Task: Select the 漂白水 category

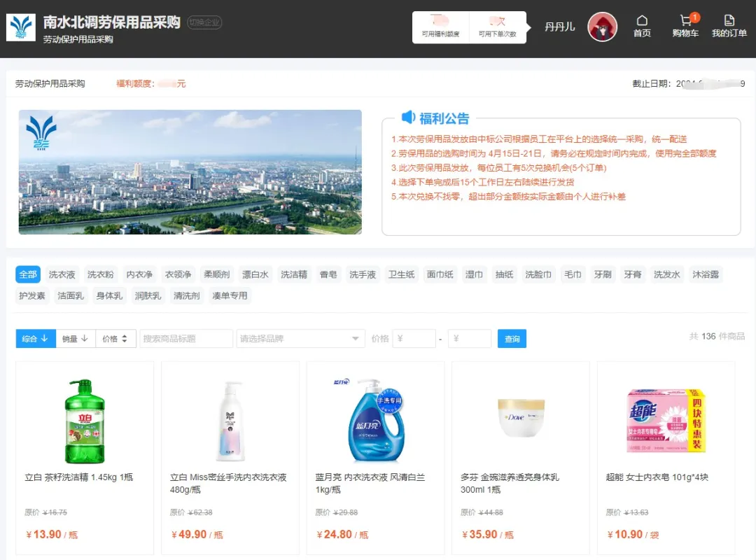Action: (x=255, y=274)
